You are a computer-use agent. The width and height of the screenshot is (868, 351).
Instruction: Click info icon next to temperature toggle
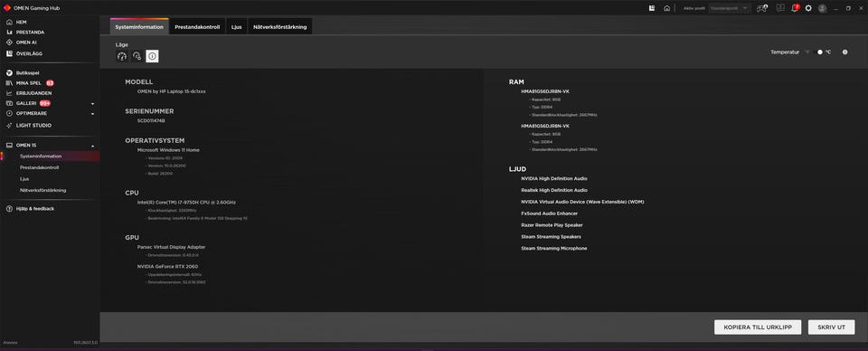coord(844,52)
